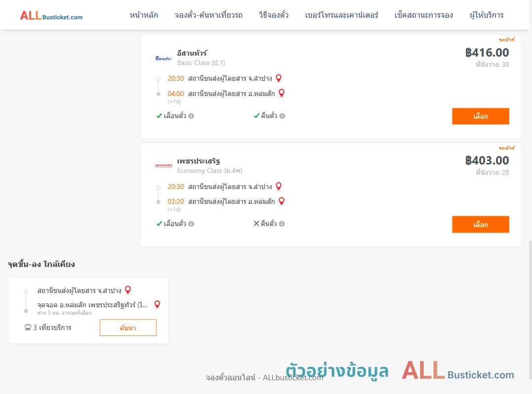Click the bus icon beside 3 เที่ยวบริการ
Viewport: 532px width, 394px height.
click(28, 328)
